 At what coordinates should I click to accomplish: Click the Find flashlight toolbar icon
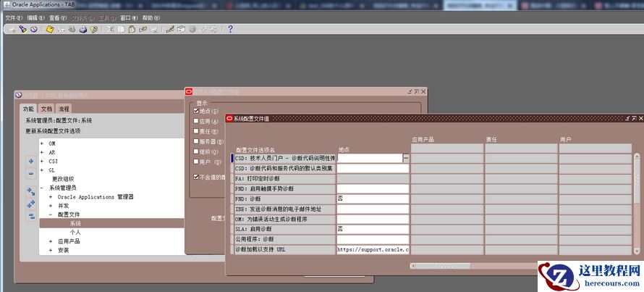(x=23, y=30)
